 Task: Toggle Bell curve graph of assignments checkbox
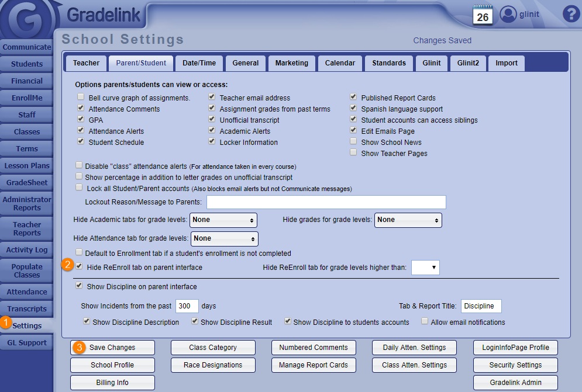tap(80, 98)
